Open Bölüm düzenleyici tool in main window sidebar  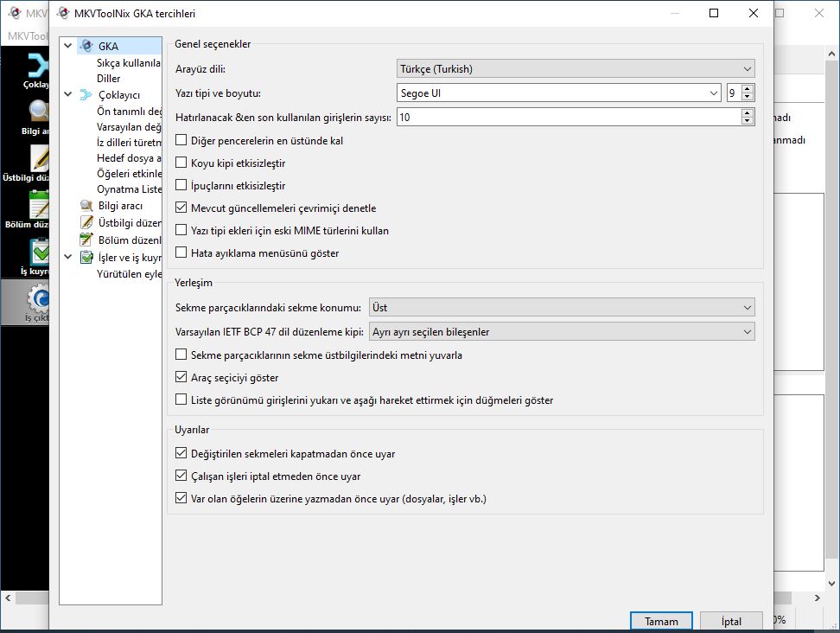click(27, 210)
